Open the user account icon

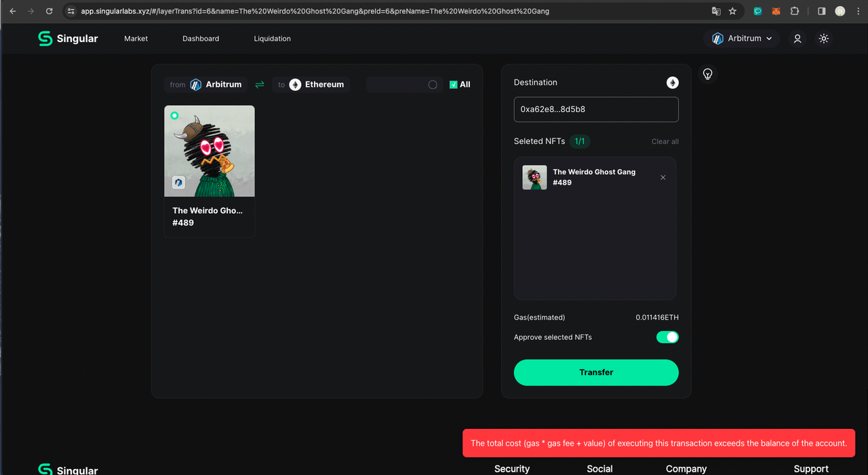797,39
